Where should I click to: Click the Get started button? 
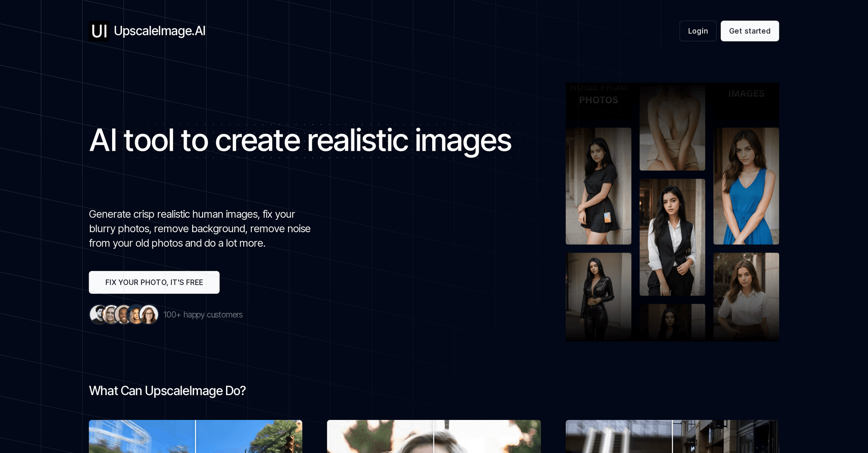point(750,31)
